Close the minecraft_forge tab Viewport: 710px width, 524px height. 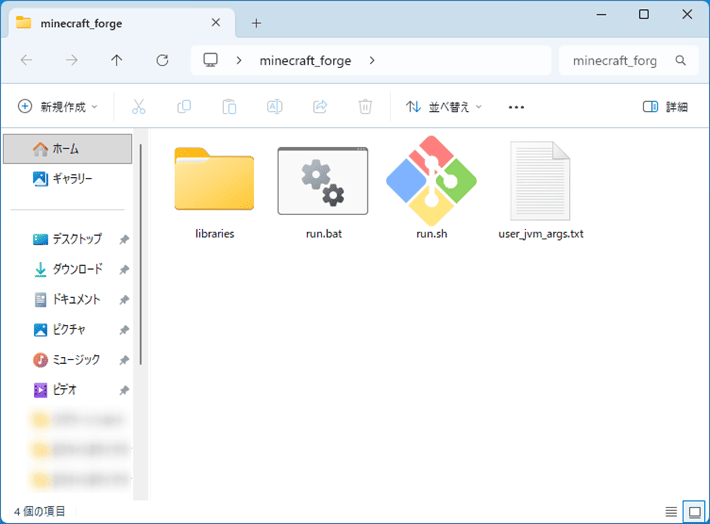tap(216, 23)
